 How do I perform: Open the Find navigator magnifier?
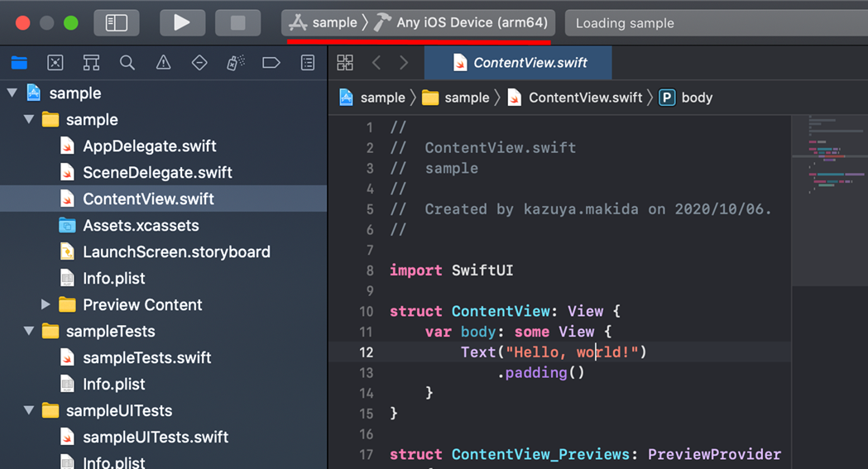point(127,63)
